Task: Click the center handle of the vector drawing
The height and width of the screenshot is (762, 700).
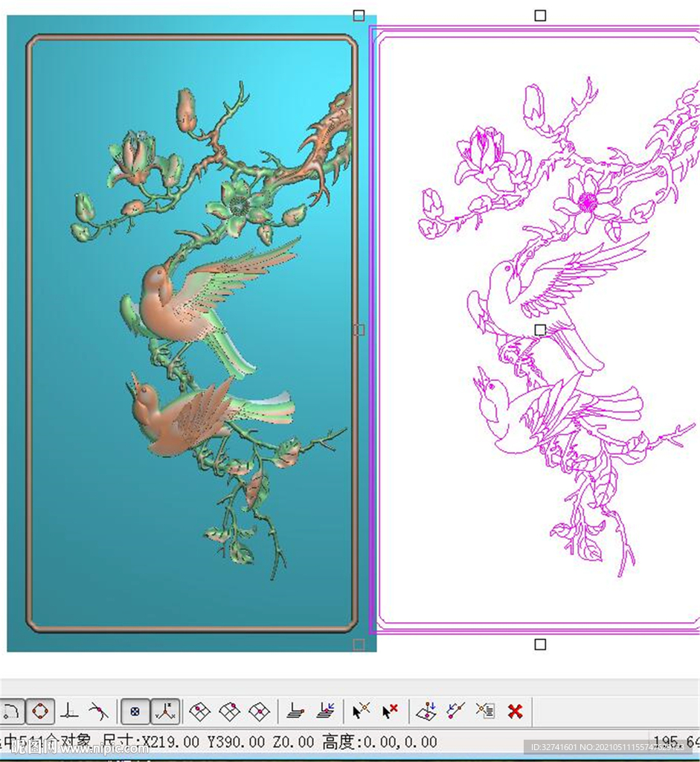Action: click(x=541, y=330)
